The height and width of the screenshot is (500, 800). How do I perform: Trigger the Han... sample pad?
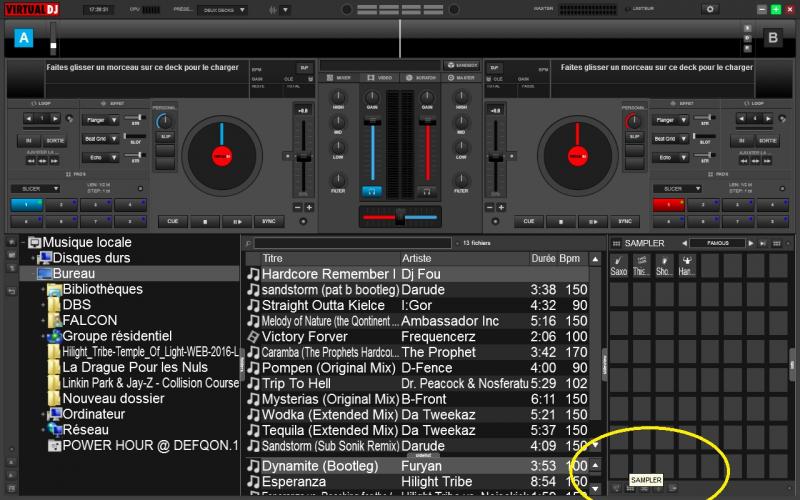tap(686, 266)
